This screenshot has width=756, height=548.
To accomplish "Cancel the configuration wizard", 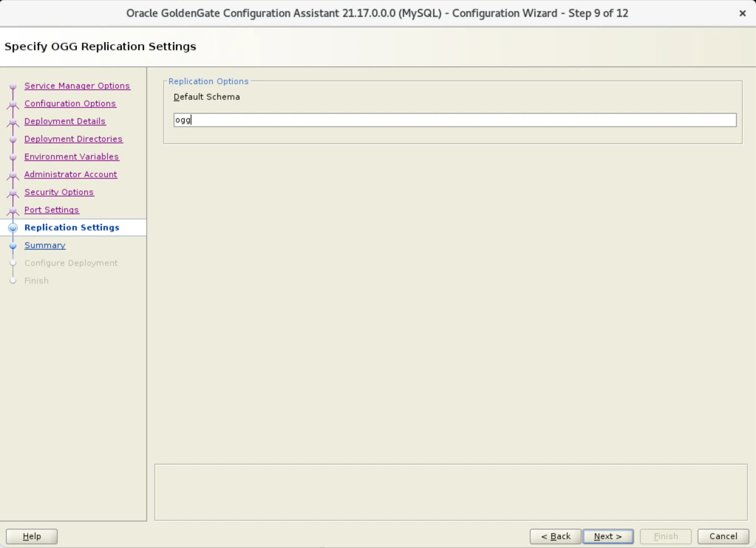I will [x=723, y=536].
